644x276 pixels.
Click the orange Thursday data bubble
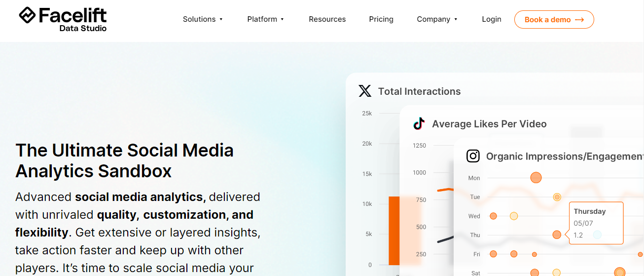coord(557,235)
